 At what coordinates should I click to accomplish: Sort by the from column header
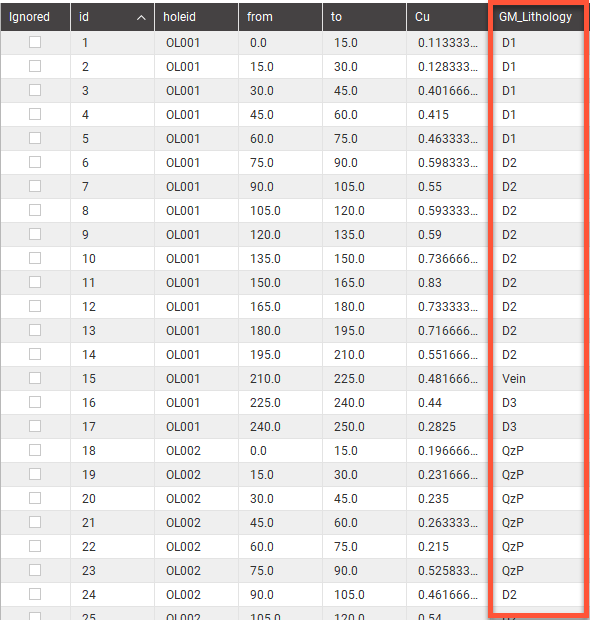click(280, 17)
